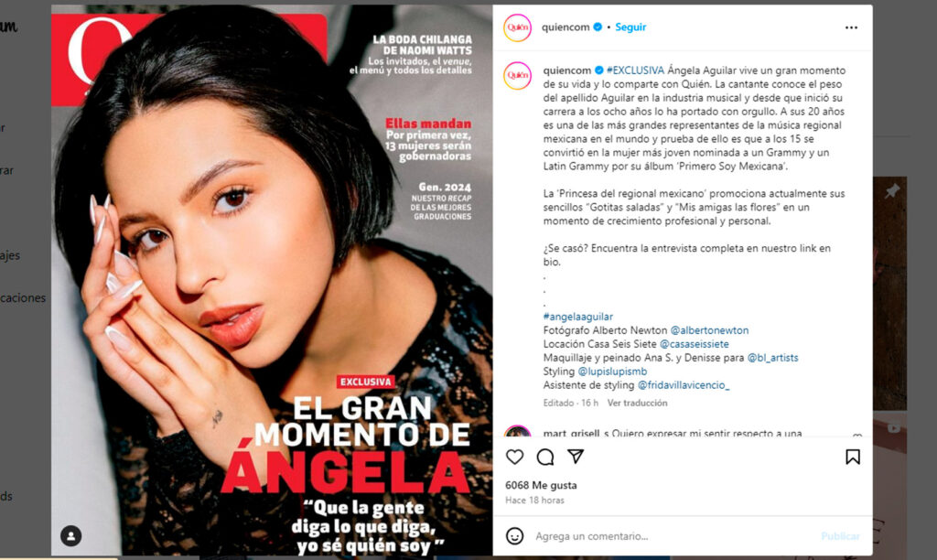Image resolution: width=937 pixels, height=560 pixels.
Task: Click Ver traducción under the caption
Action: 638,404
